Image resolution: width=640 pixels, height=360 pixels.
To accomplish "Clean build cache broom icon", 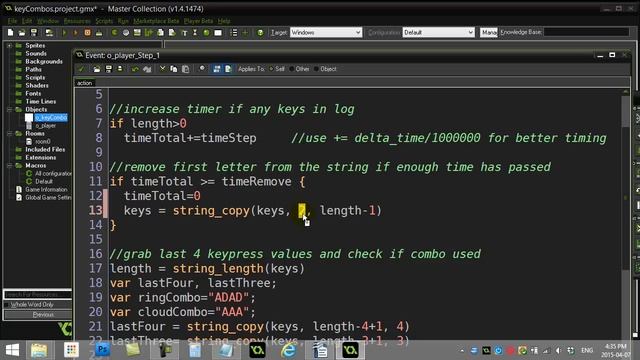I will 99,32.
